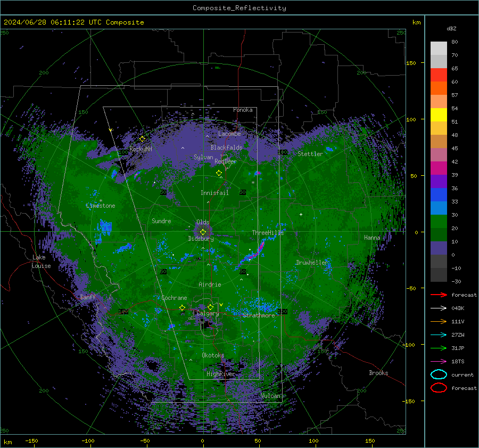The width and height of the screenshot is (479, 448).
Task: Click the ThreeHills city label
Action: point(268,233)
